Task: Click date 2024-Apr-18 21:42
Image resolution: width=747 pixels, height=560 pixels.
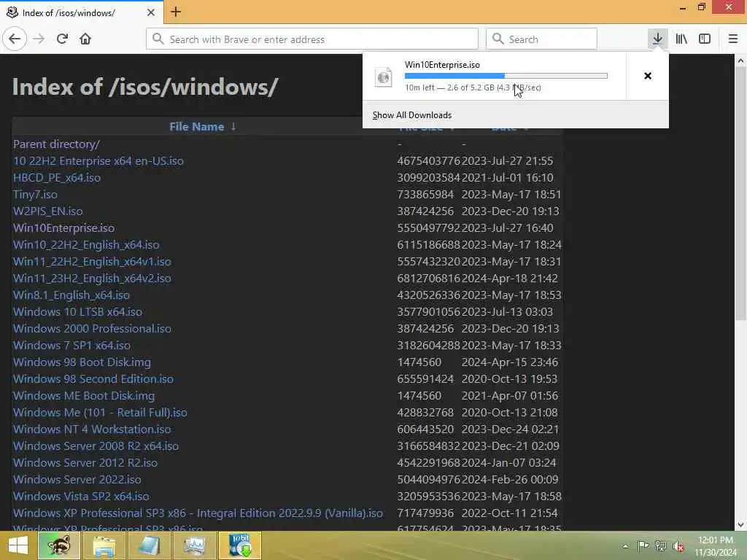Action: 509,278
